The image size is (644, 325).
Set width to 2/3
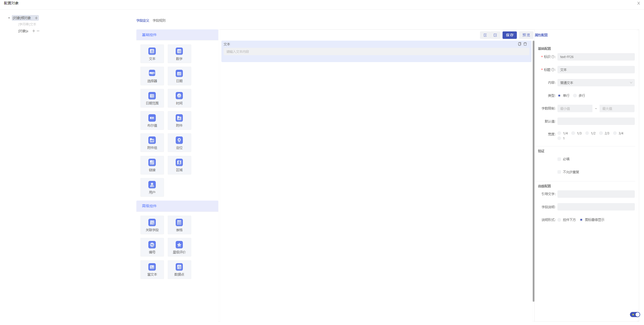pyautogui.click(x=601, y=133)
